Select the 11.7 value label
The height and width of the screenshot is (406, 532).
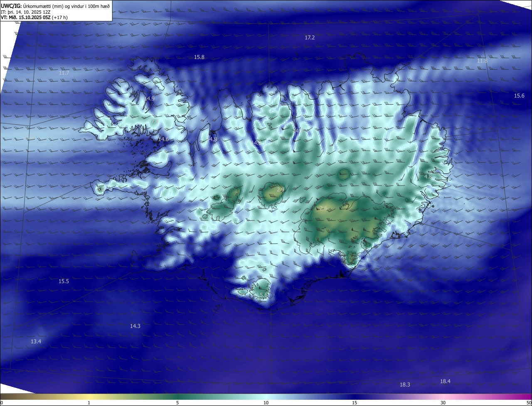click(x=64, y=73)
